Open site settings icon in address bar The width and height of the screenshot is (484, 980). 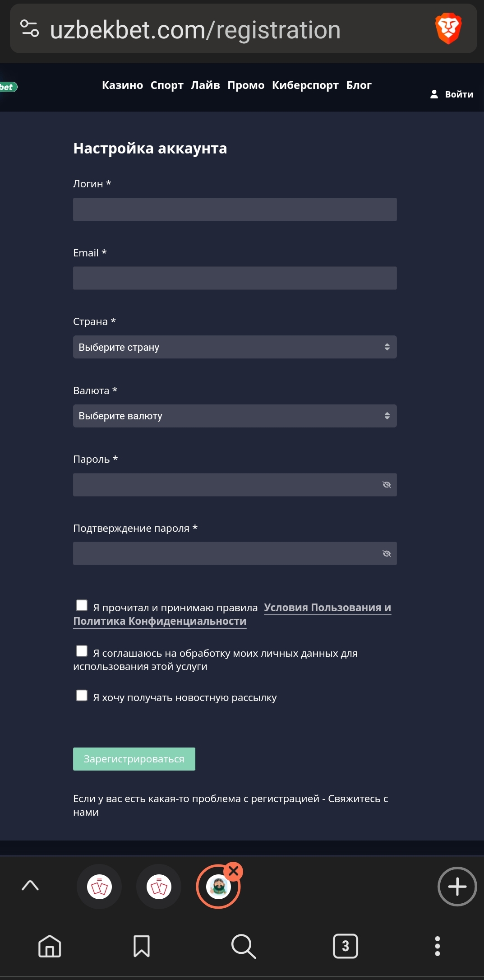click(x=30, y=29)
